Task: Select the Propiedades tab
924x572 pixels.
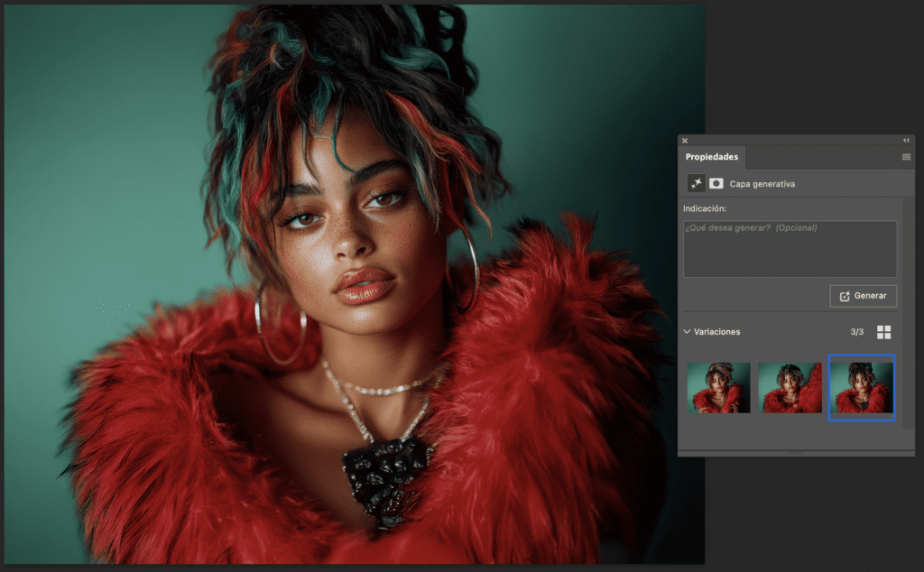Action: pyautogui.click(x=712, y=157)
